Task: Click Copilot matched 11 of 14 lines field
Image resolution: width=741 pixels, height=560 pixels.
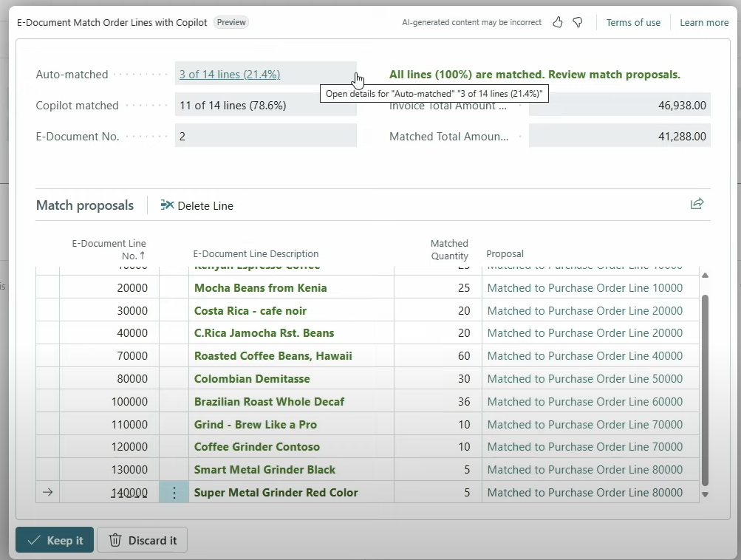Action: point(265,106)
